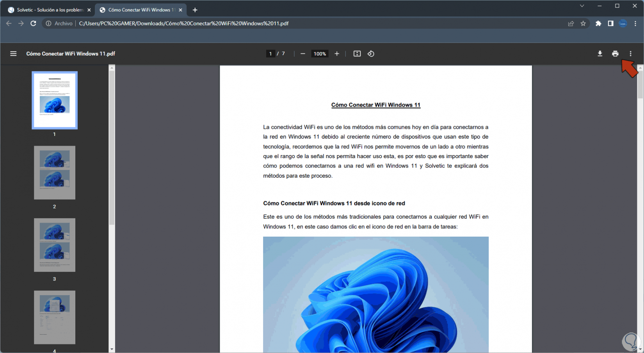Click the document title heading text
This screenshot has height=353, width=644.
376,105
